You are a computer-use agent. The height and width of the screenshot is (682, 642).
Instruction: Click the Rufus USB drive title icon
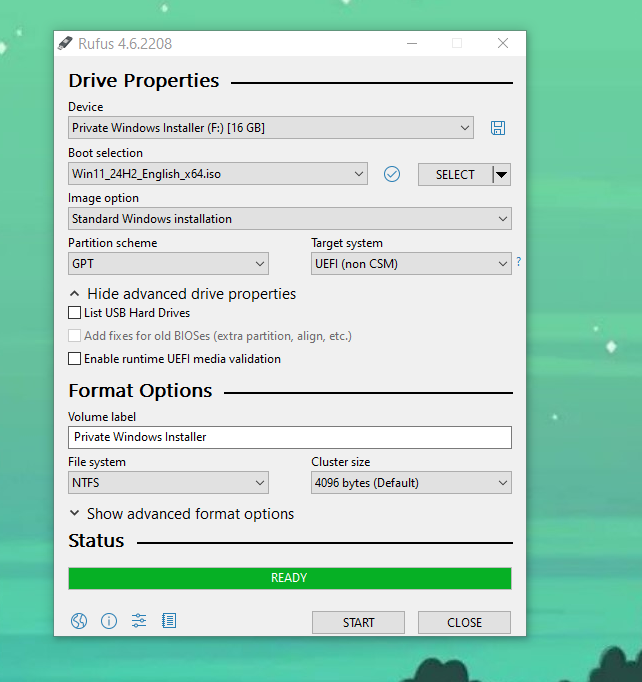click(65, 43)
